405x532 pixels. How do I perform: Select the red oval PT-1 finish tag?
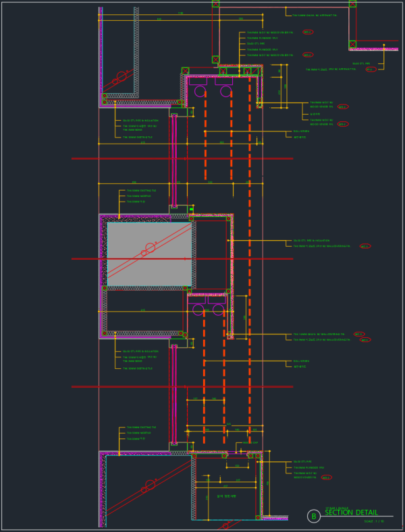click(370, 69)
